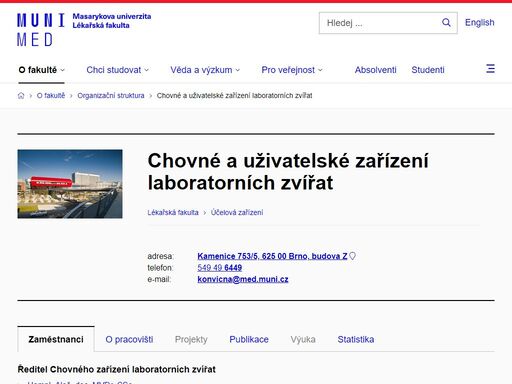
Task: Follow the Lékařská fakulta link under title
Action: pos(173,212)
